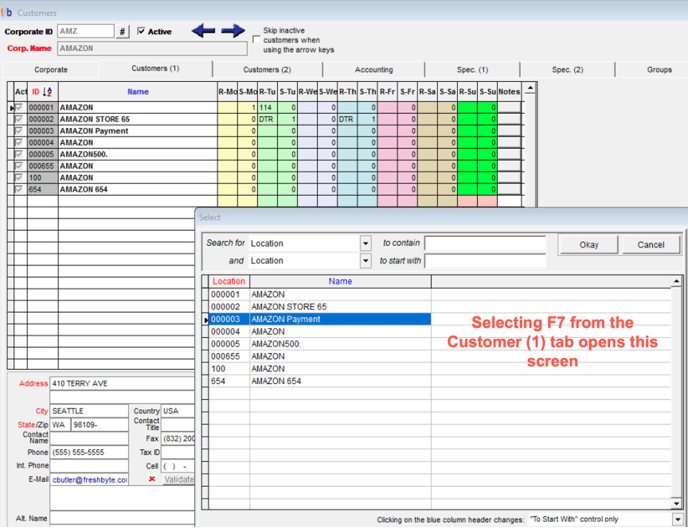Click the scroll up arrow of customers grid
Image resolution: width=688 pixels, height=528 pixels.
530,89
